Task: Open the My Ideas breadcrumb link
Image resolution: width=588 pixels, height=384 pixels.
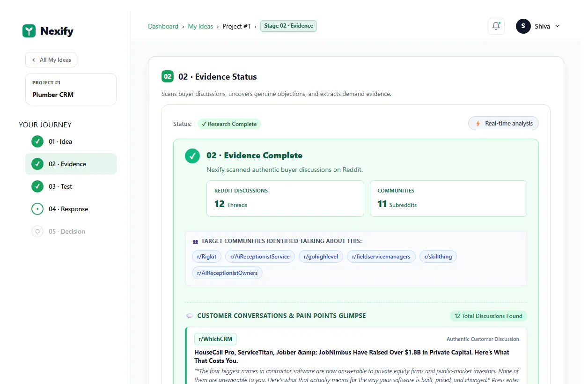Action: pos(200,26)
